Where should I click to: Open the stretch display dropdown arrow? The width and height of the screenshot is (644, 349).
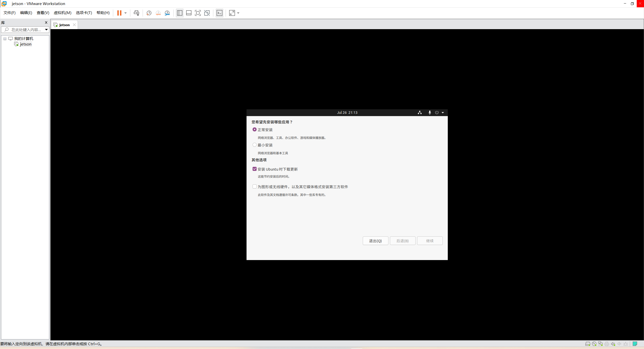point(238,13)
